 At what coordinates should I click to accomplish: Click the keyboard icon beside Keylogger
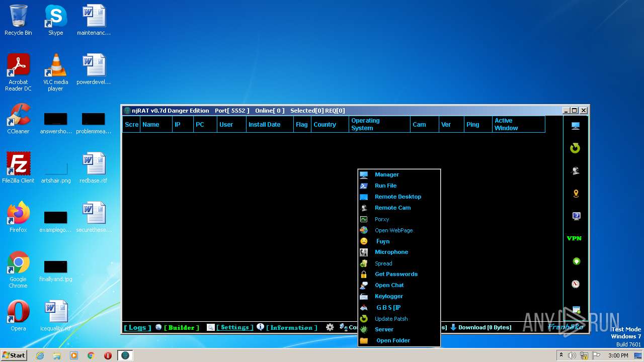pyautogui.click(x=364, y=297)
